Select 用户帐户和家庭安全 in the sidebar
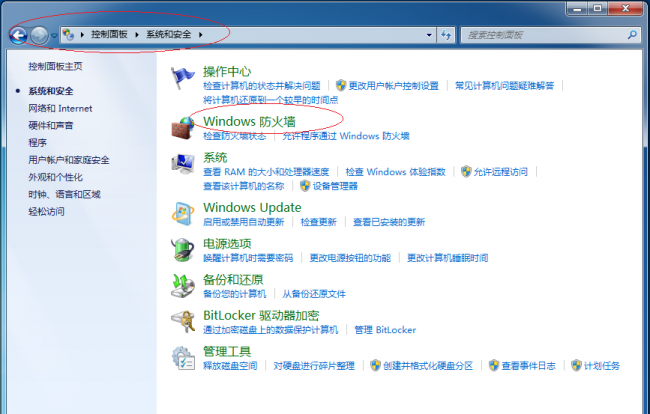The width and height of the screenshot is (650, 414). 69,160
